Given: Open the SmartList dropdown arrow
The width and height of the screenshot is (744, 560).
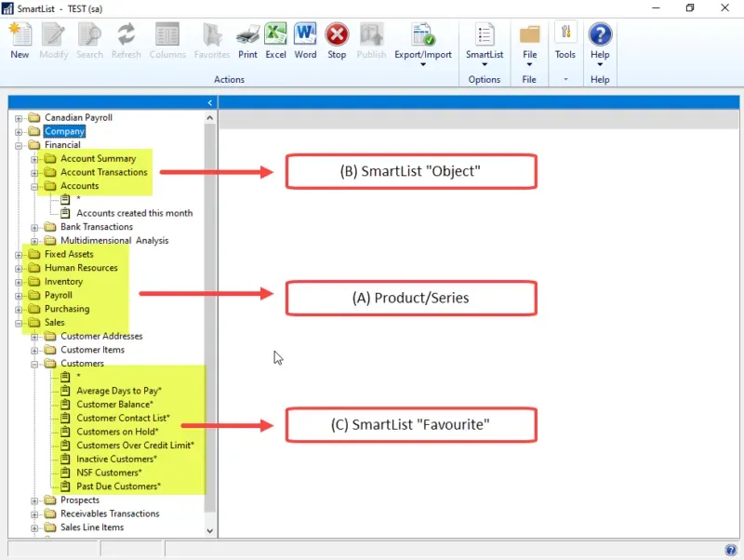Looking at the screenshot, I should 484,64.
